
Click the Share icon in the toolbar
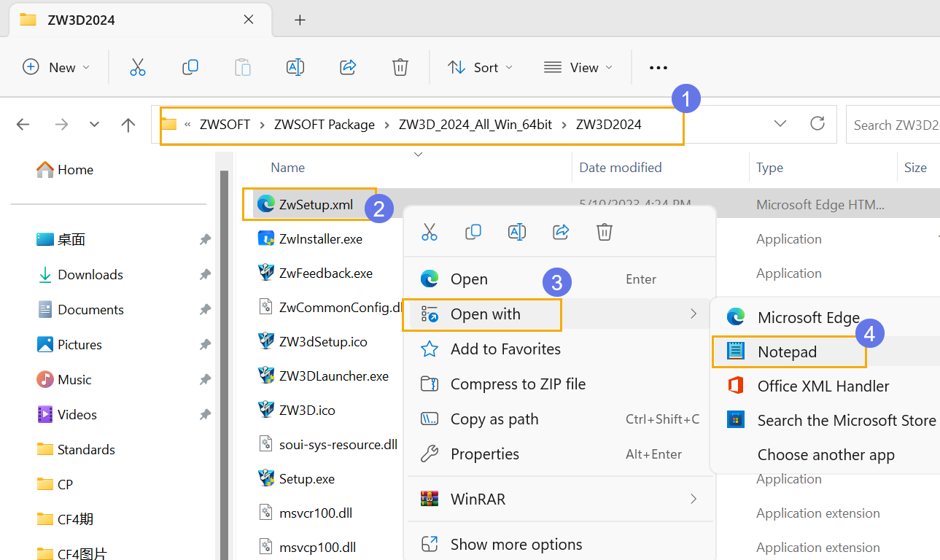(348, 67)
